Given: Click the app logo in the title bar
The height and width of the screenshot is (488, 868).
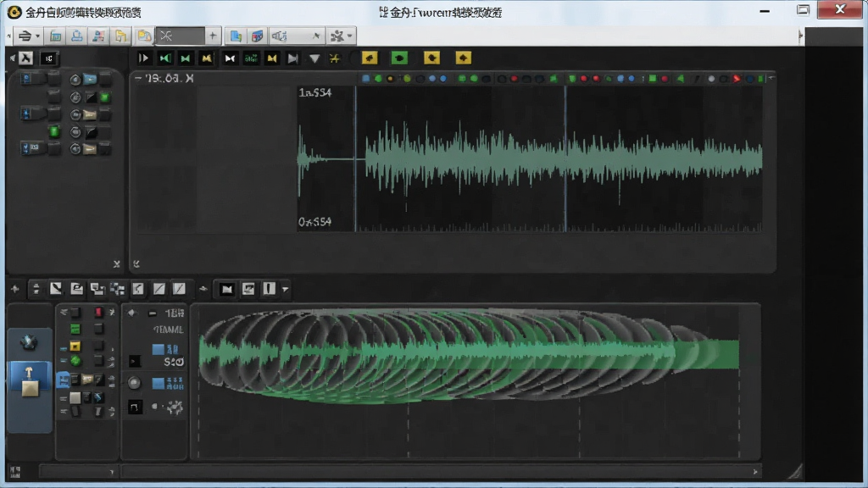Looking at the screenshot, I should (x=14, y=12).
